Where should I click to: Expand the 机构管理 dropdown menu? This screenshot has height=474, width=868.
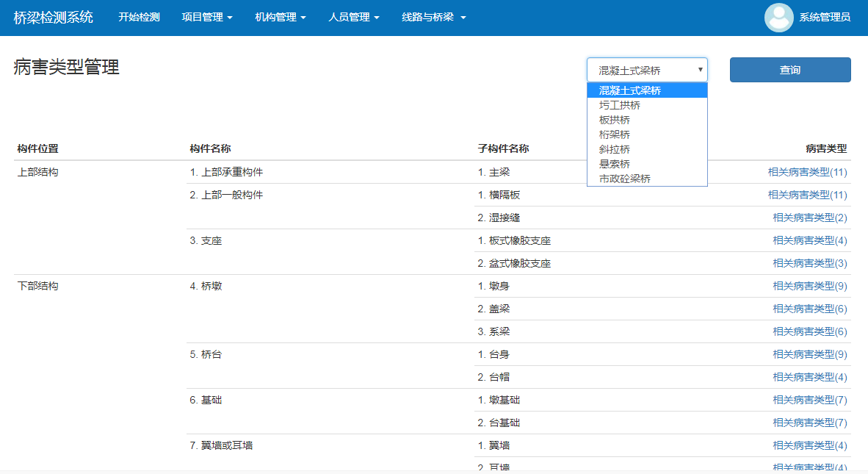click(281, 18)
